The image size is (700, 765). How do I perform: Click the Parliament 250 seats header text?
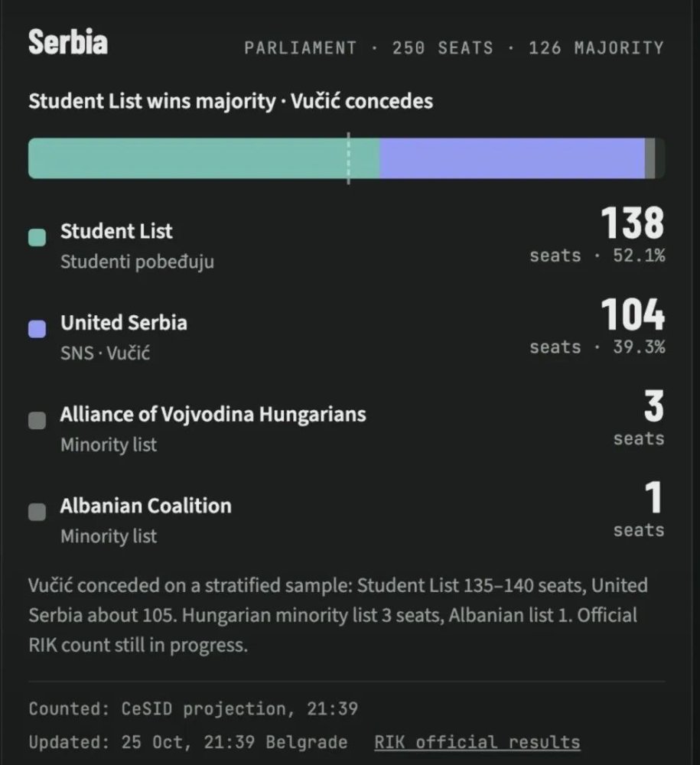pyautogui.click(x=454, y=47)
